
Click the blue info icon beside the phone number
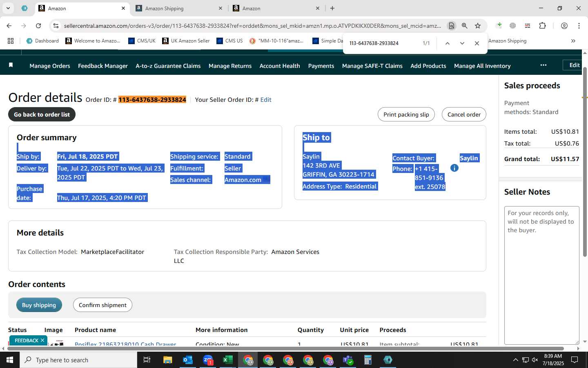(454, 168)
